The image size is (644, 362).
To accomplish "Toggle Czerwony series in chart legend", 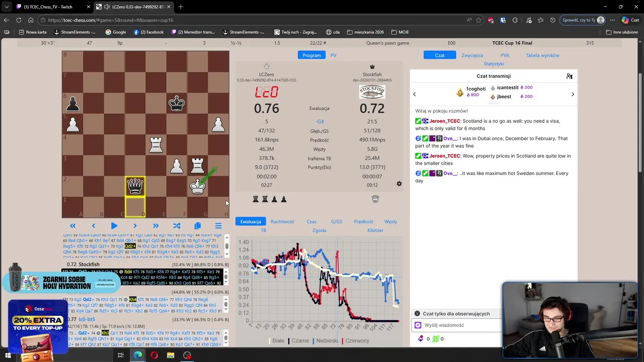I will point(355,340).
